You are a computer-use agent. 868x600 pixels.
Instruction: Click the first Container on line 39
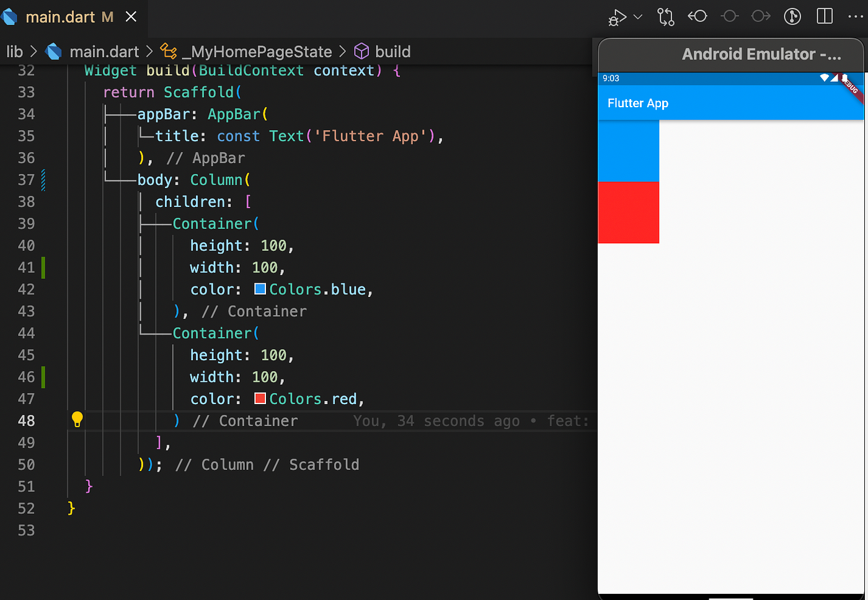click(x=212, y=224)
